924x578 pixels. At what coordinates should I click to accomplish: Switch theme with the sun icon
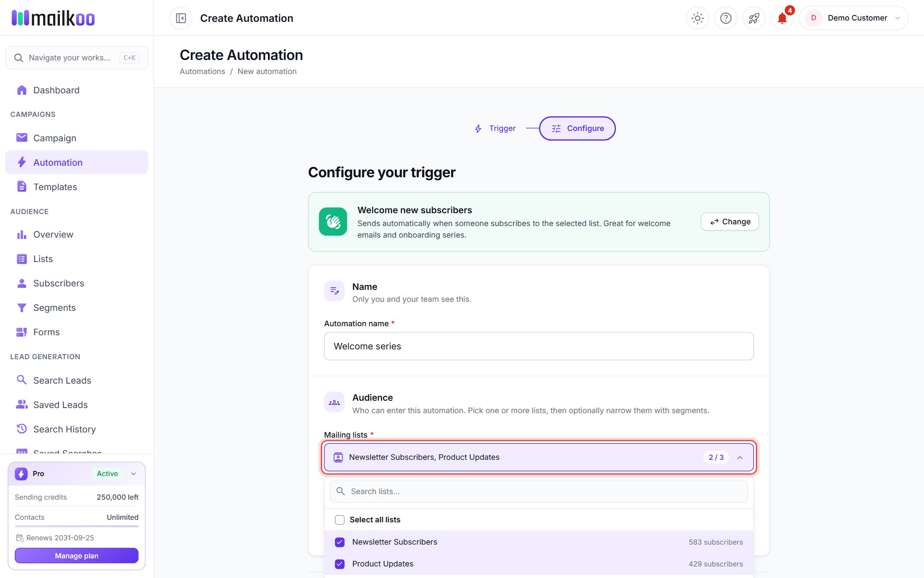[x=697, y=18]
